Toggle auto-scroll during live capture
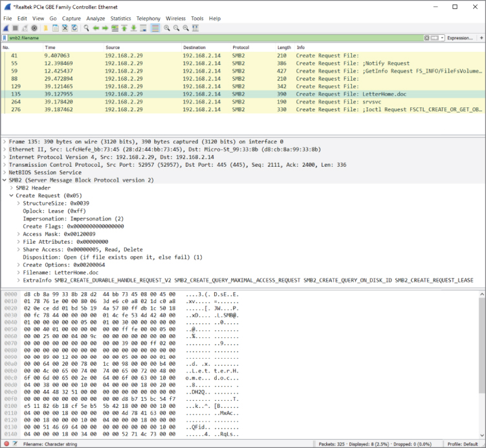This screenshot has width=486, height=448. [x=143, y=28]
